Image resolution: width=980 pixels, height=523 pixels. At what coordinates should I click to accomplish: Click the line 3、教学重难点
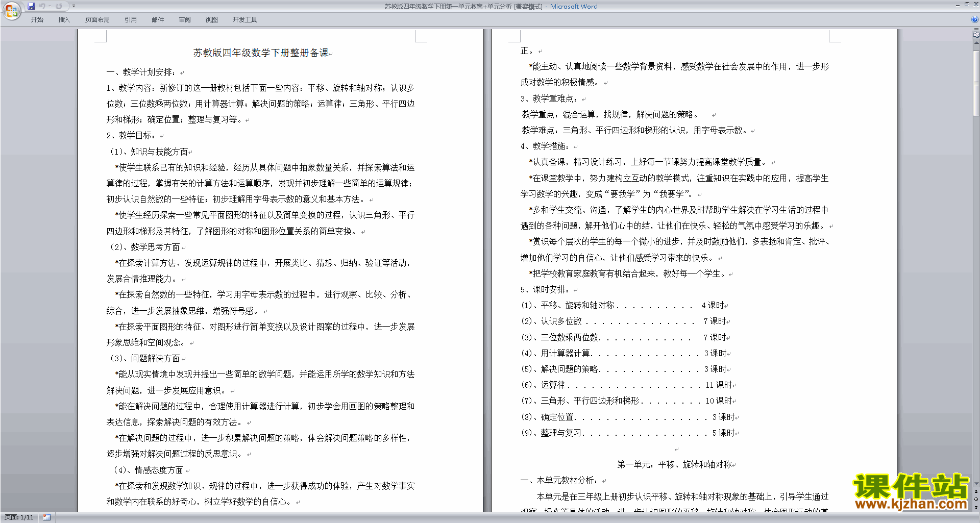pos(549,98)
